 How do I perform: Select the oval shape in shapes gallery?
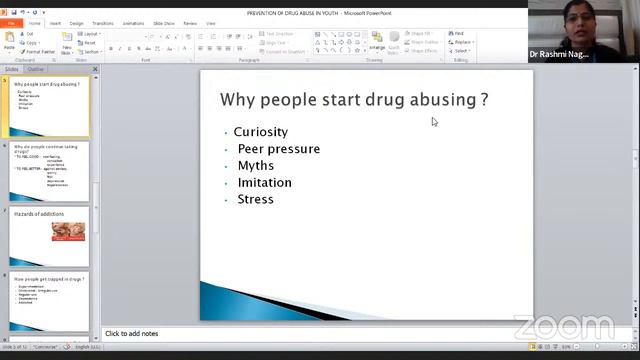coord(349,35)
